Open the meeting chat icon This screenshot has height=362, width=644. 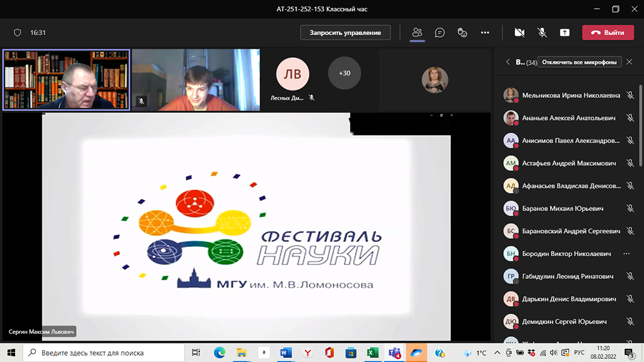[x=440, y=33]
